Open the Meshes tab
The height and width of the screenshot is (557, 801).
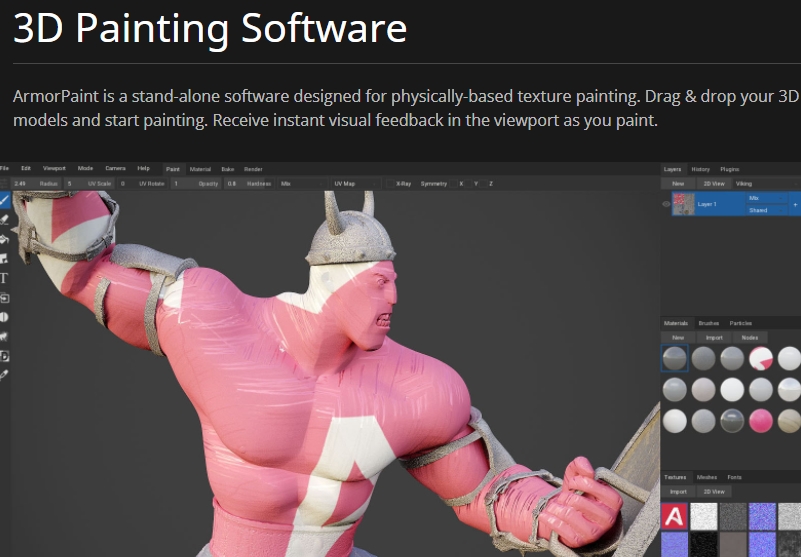coord(707,477)
